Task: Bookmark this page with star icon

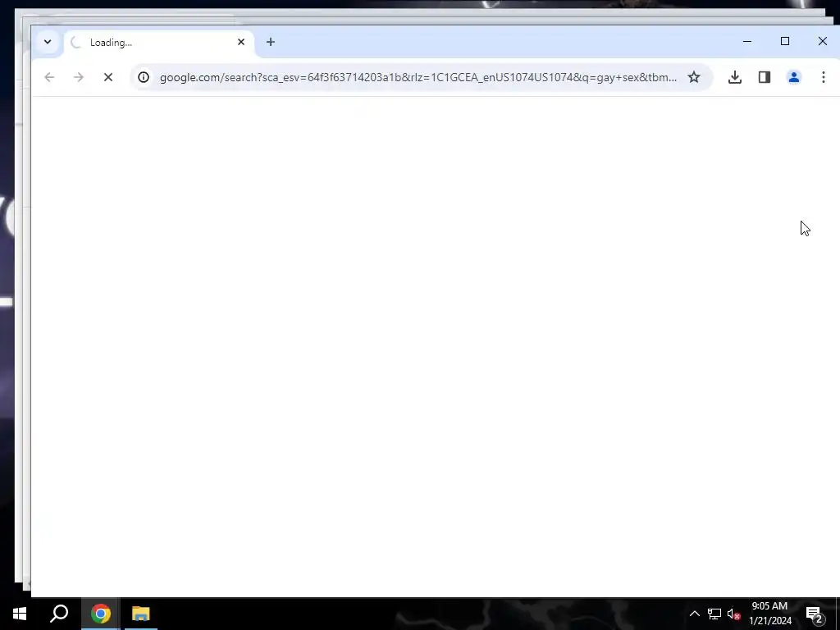Action: click(694, 77)
